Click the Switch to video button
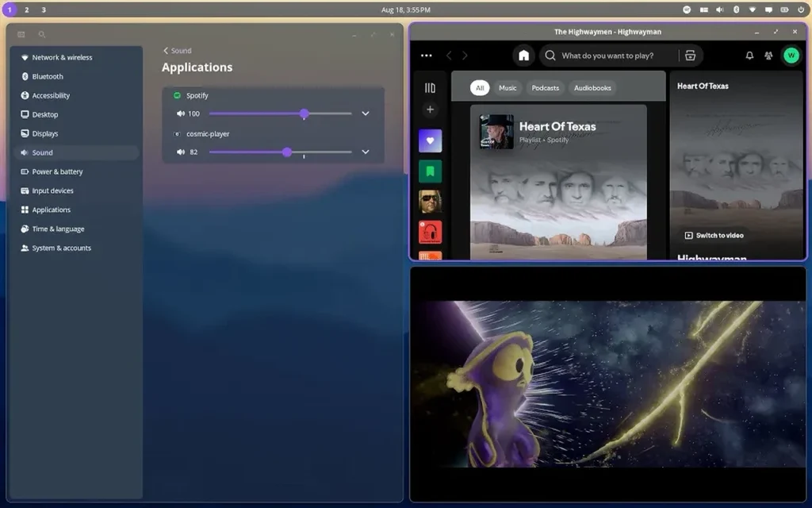The height and width of the screenshot is (508, 812). click(x=714, y=235)
